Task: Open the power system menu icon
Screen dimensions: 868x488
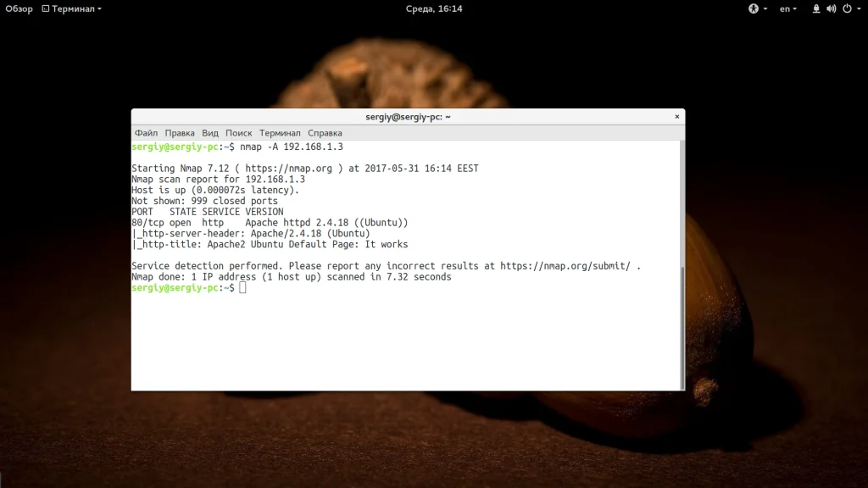Action: click(x=847, y=8)
